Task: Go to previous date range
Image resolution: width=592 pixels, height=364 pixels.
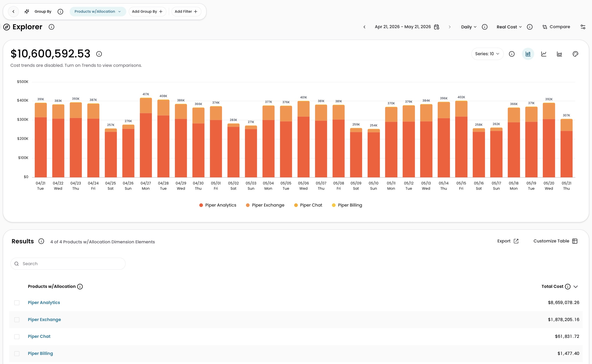Action: (x=364, y=27)
